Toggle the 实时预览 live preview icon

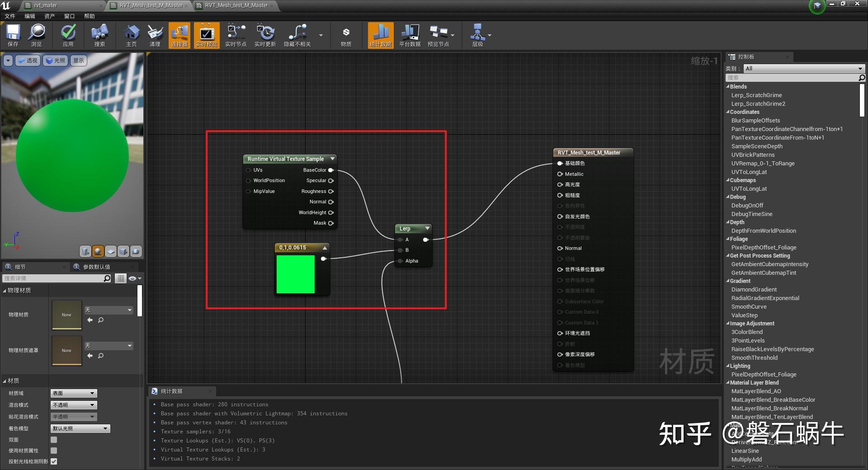(207, 35)
